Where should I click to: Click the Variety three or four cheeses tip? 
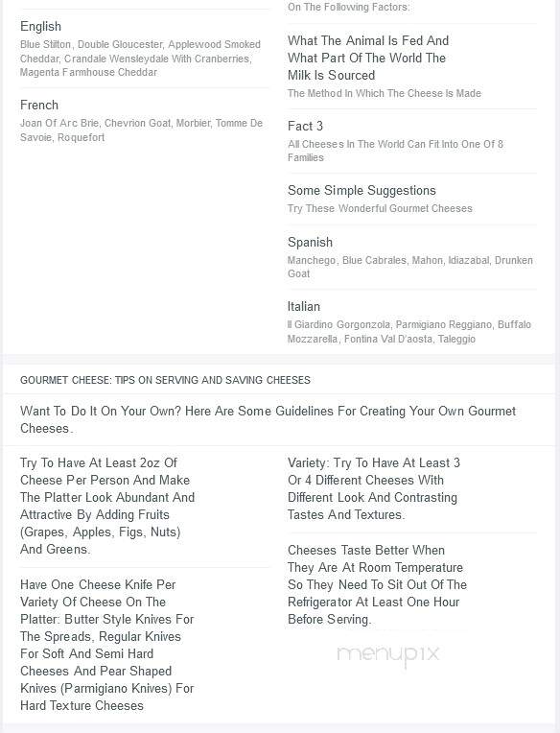click(x=374, y=488)
